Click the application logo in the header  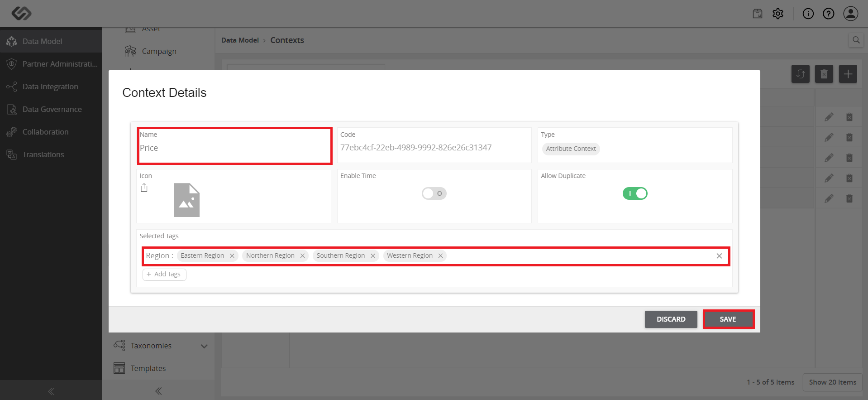click(21, 14)
